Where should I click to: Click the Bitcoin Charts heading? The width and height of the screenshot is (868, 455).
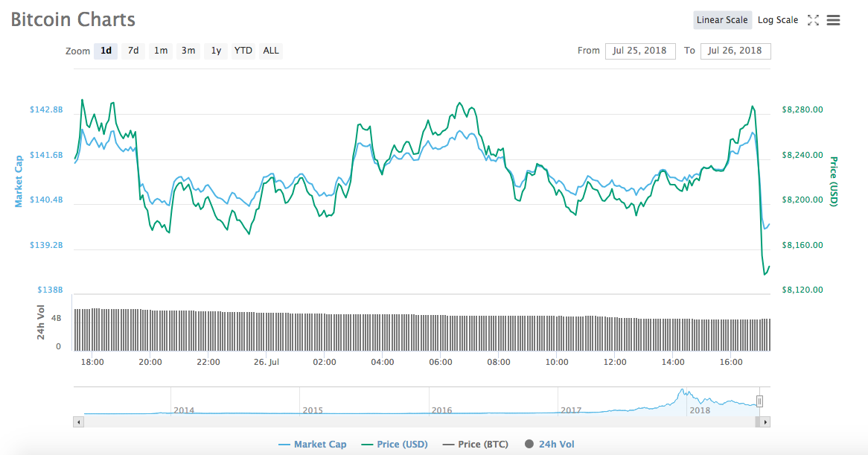pyautogui.click(x=73, y=19)
